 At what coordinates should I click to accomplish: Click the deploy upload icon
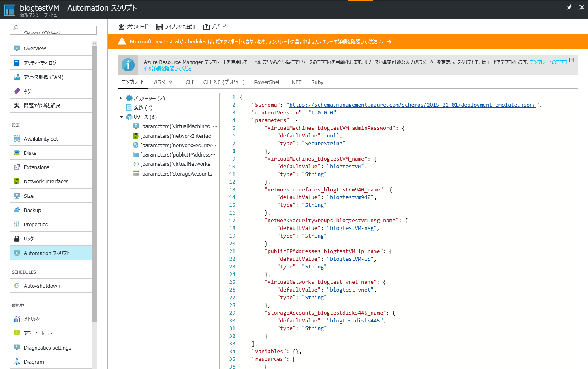206,26
